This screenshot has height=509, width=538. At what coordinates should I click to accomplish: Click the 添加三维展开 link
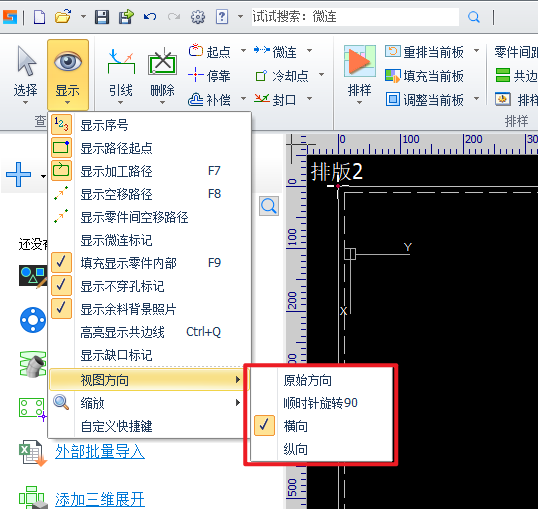100,499
